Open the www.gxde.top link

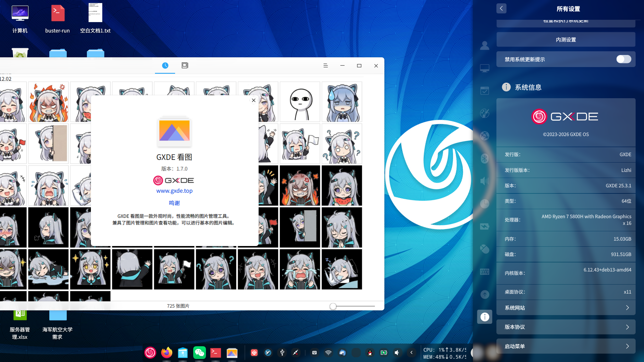[174, 191]
